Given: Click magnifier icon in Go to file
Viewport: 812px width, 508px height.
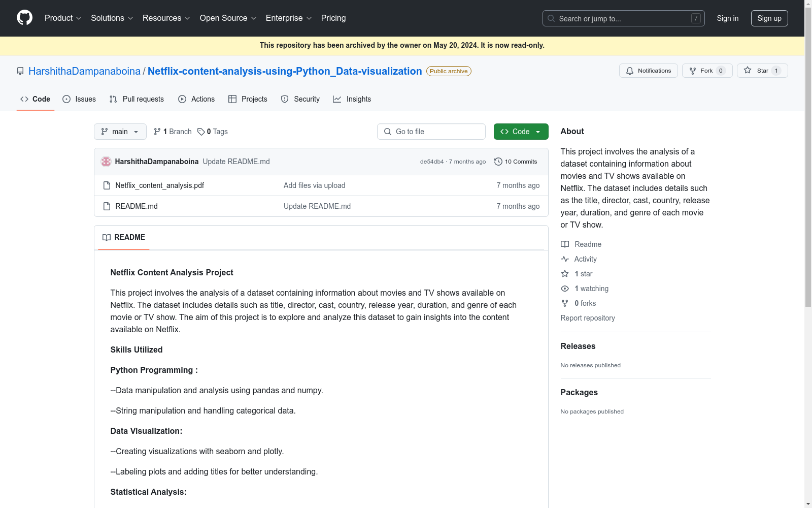Looking at the screenshot, I should [x=388, y=132].
